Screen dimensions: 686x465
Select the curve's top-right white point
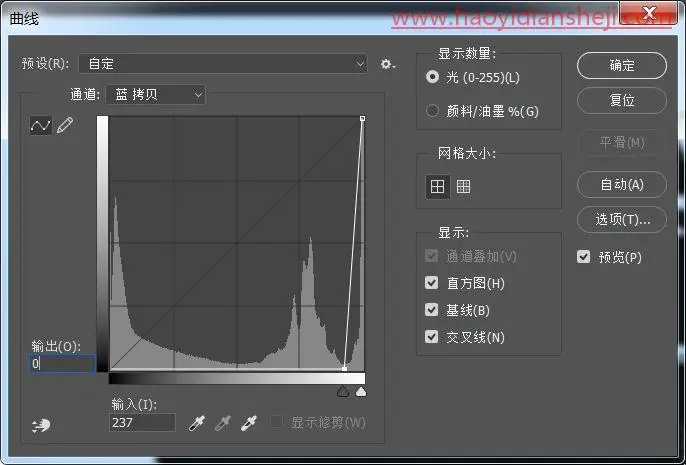362,119
